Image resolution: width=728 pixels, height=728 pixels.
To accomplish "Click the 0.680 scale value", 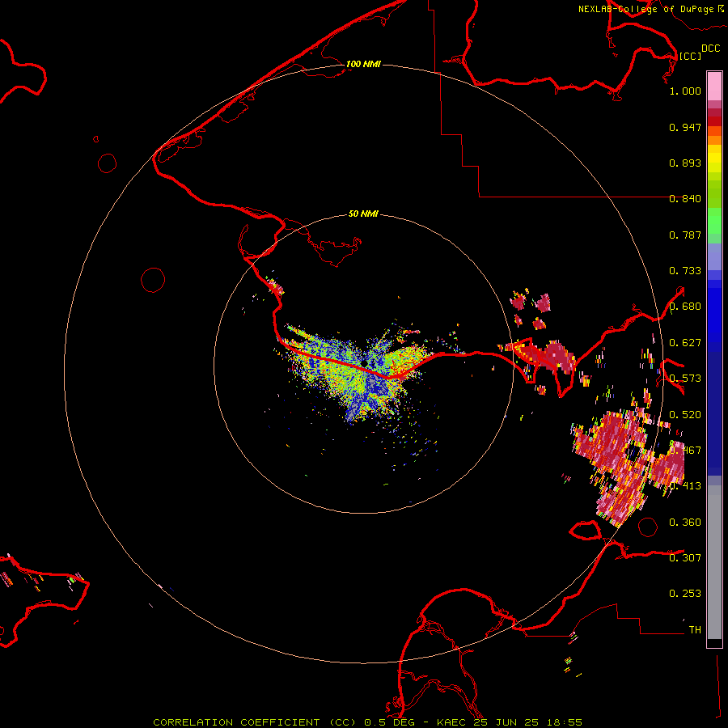I will click(x=685, y=307).
